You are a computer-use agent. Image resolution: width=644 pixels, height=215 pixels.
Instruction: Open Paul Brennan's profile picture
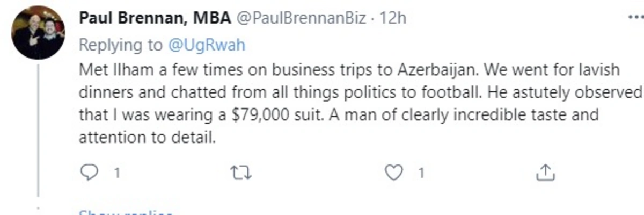[39, 33]
